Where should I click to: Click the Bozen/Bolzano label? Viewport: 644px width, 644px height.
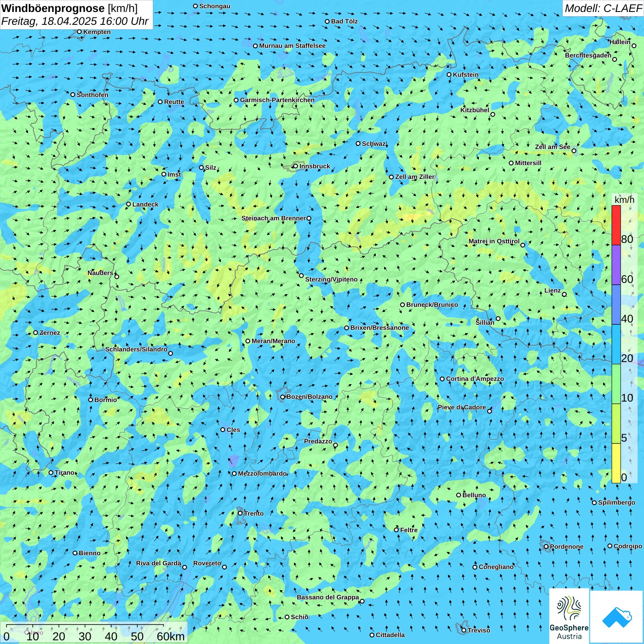(309, 397)
